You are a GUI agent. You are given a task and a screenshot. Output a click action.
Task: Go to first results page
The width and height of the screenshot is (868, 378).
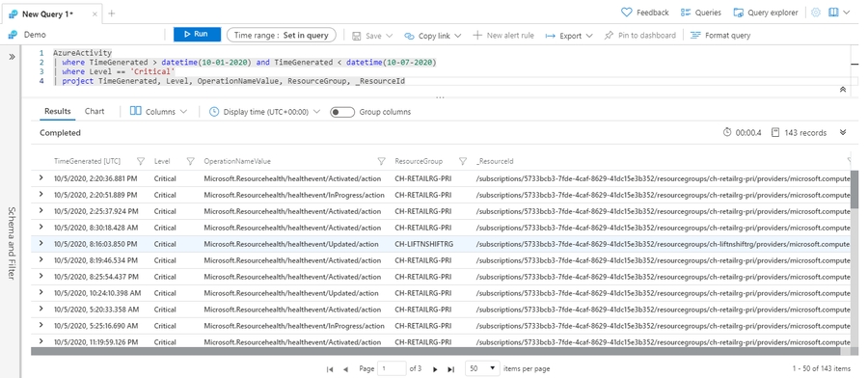point(330,368)
